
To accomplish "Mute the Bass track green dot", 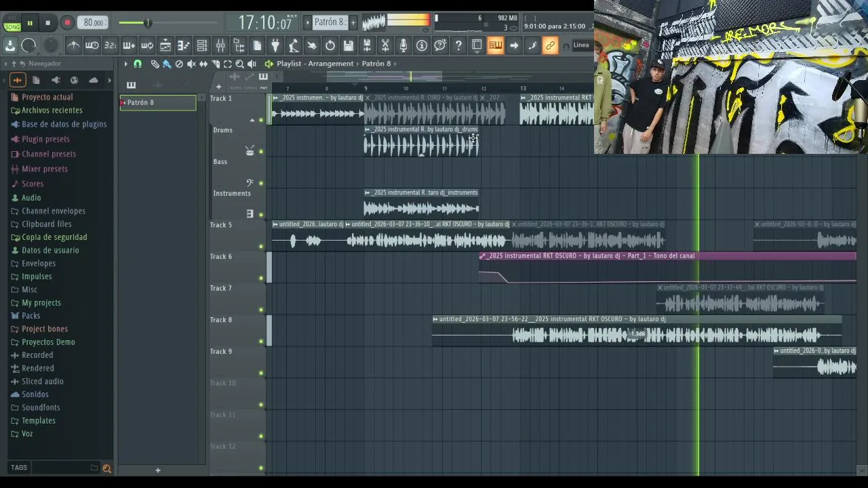I will (261, 183).
